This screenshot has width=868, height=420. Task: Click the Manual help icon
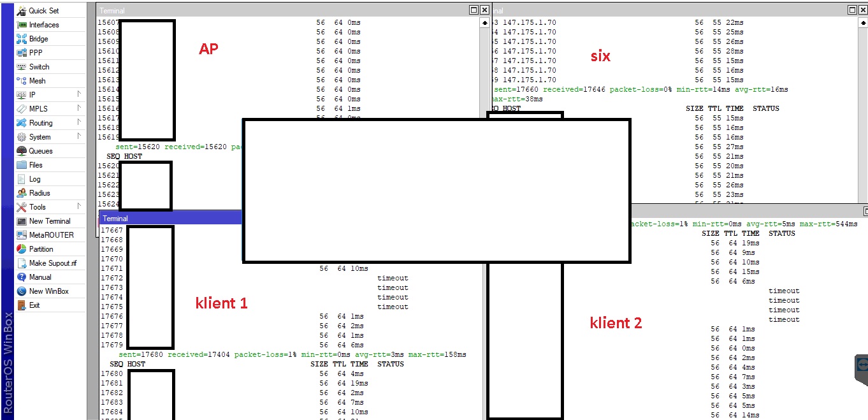tap(21, 277)
